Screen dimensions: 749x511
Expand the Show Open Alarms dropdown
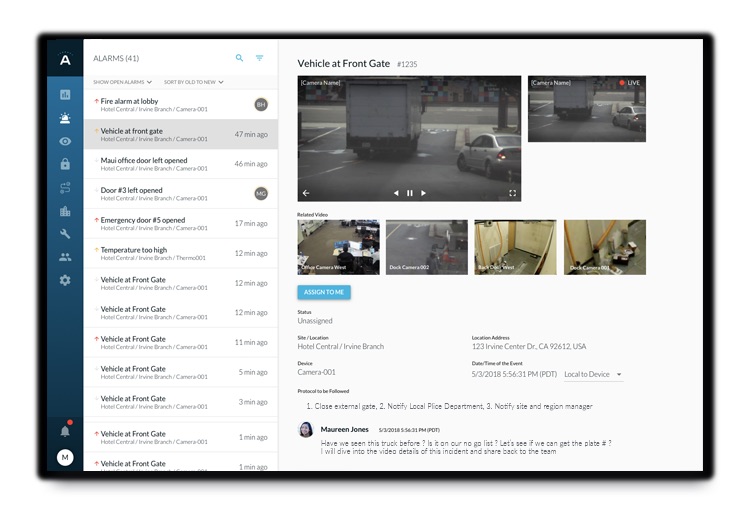(124, 82)
